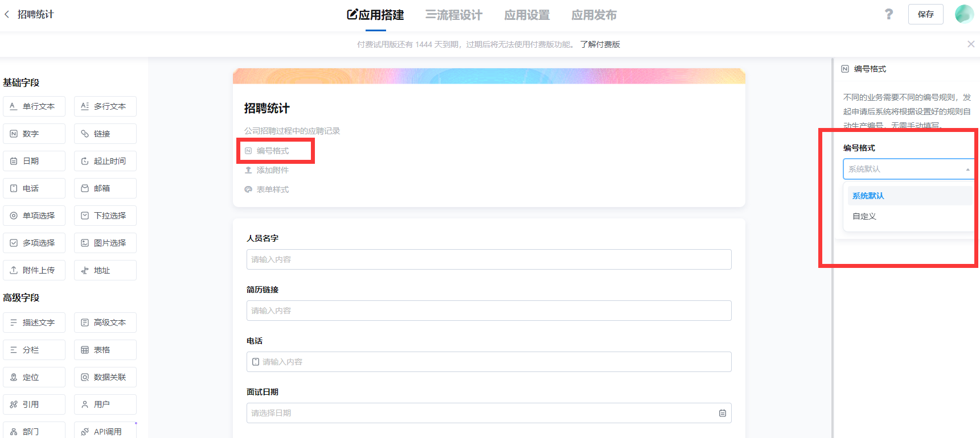Select 自定义 from the dropdown list
Viewport: 980px width, 438px height.
click(x=864, y=216)
